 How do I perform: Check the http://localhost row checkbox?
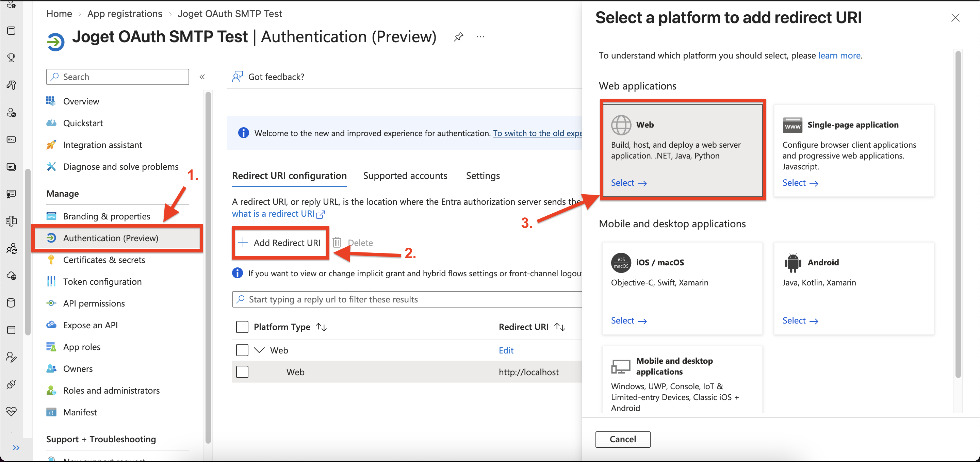pos(242,372)
